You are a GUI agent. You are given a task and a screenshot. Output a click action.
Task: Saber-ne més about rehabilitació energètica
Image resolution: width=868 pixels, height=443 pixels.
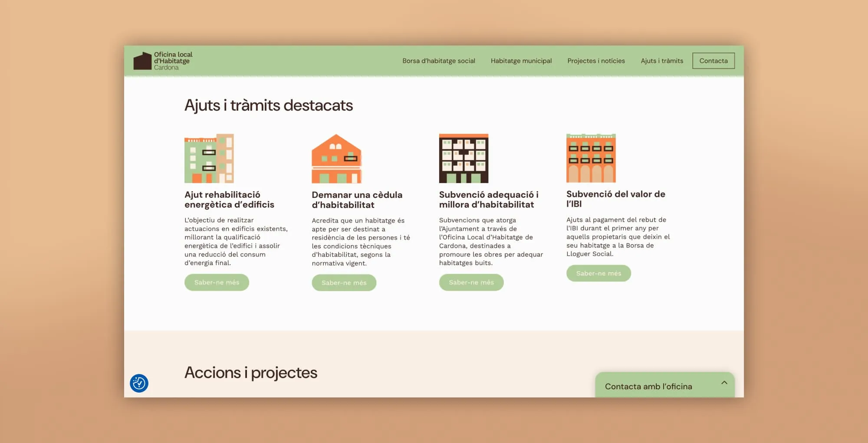pyautogui.click(x=217, y=282)
